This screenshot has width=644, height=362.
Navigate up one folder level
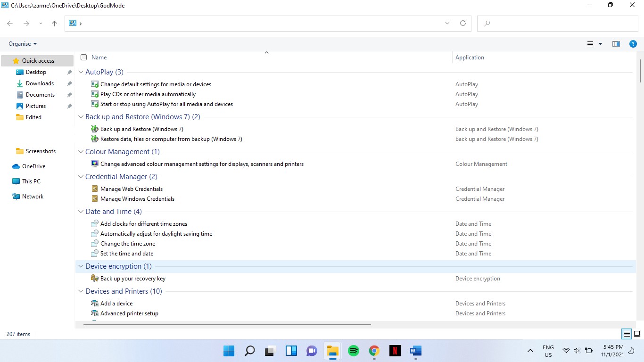click(54, 23)
